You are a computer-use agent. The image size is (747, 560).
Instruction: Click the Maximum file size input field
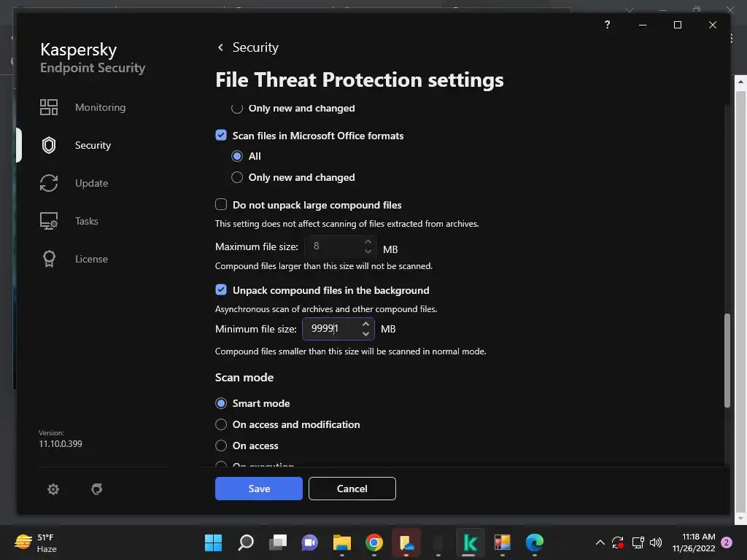341,246
